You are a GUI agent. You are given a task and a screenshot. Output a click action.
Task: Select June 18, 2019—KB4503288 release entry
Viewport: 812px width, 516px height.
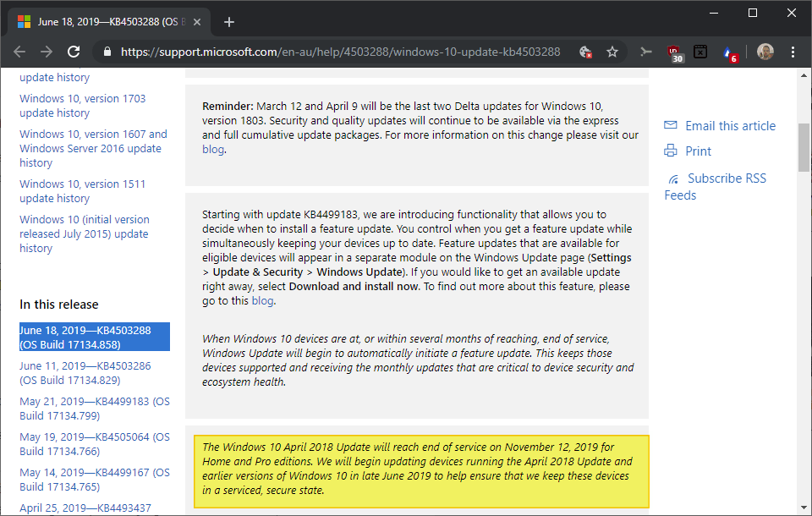[94, 338]
